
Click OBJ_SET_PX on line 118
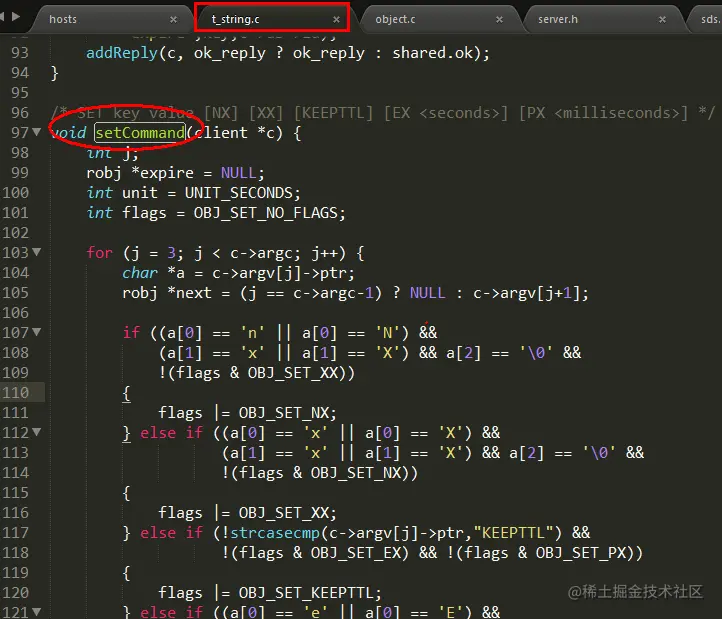click(580, 553)
